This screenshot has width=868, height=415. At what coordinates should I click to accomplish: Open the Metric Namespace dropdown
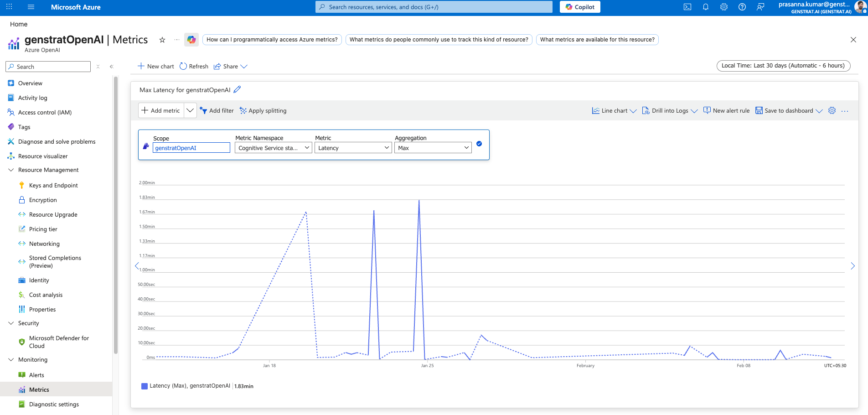(x=274, y=148)
